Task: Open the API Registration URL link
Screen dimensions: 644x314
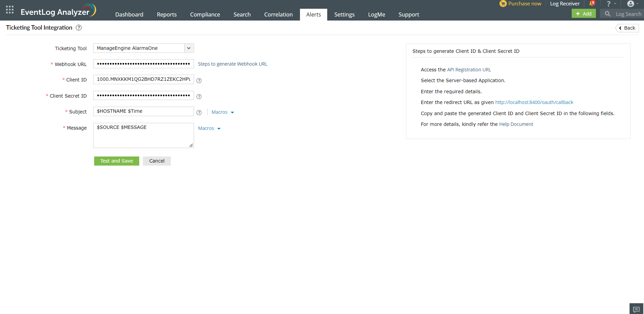Action: tap(469, 70)
